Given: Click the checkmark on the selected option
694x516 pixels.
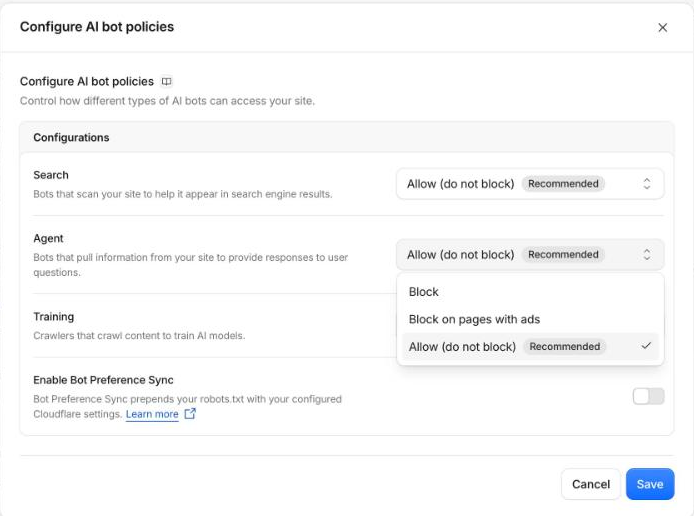Looking at the screenshot, I should 646,346.
